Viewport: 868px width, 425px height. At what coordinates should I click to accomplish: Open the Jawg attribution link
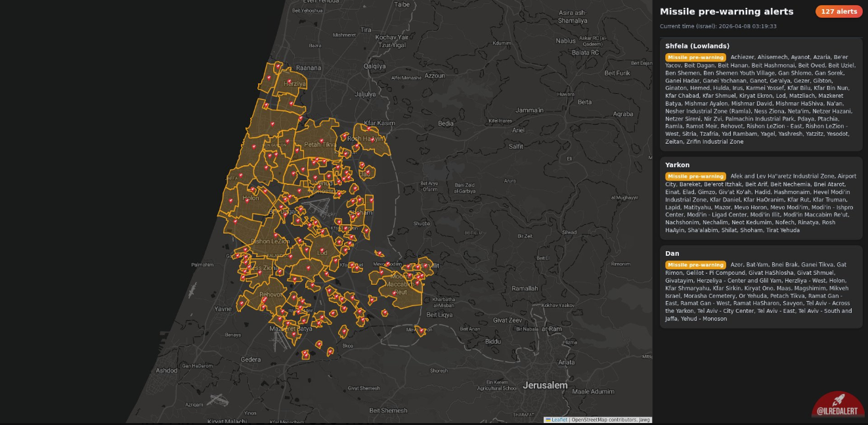tap(644, 420)
